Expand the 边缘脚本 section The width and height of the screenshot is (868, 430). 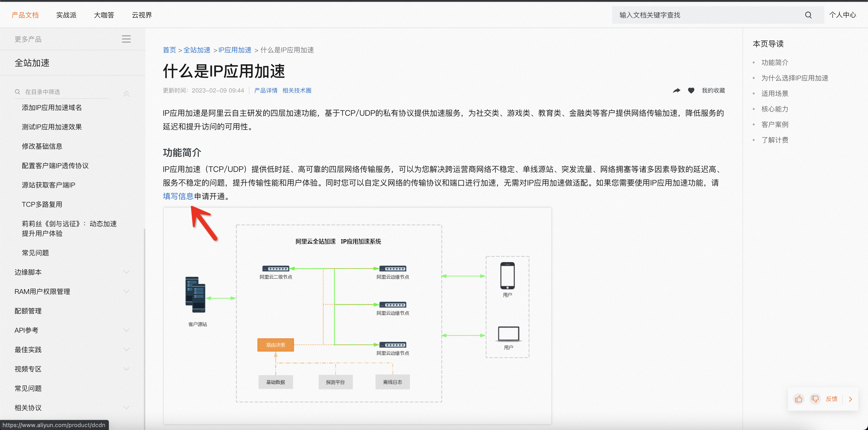(x=126, y=272)
